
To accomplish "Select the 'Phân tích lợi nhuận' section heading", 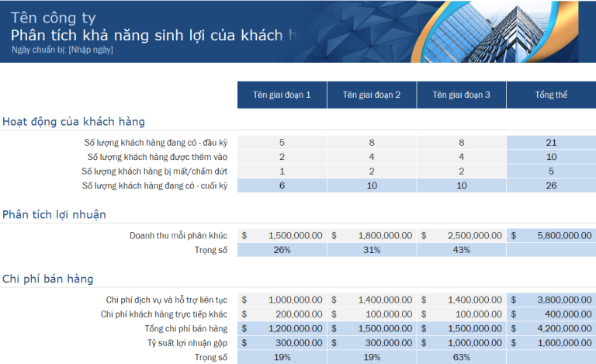I will (54, 214).
